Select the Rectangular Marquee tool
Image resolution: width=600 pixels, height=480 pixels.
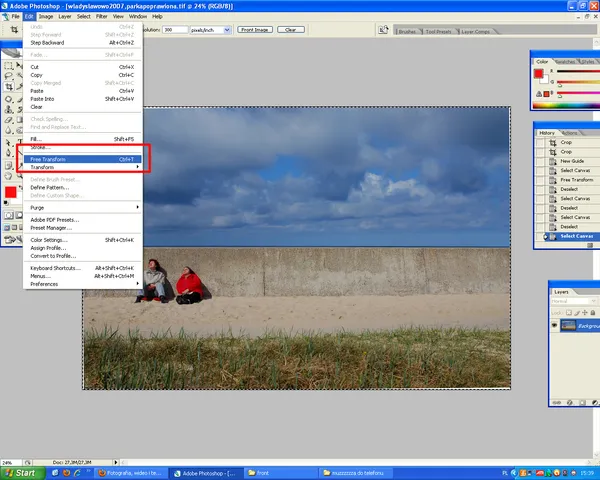tap(8, 66)
